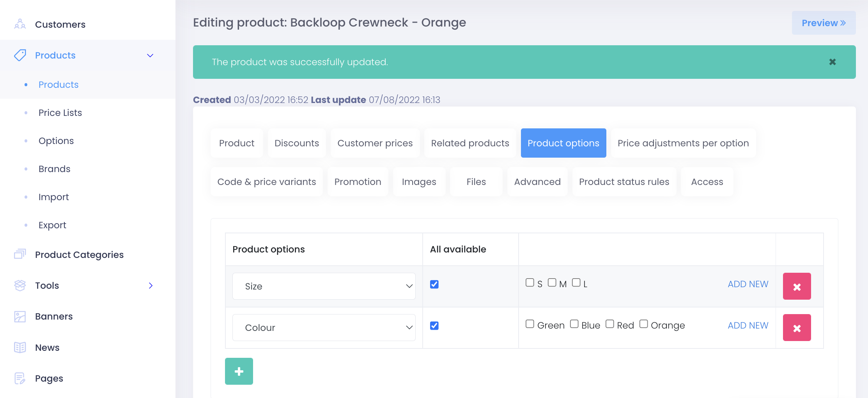Open News using its newspaper icon

(20, 347)
